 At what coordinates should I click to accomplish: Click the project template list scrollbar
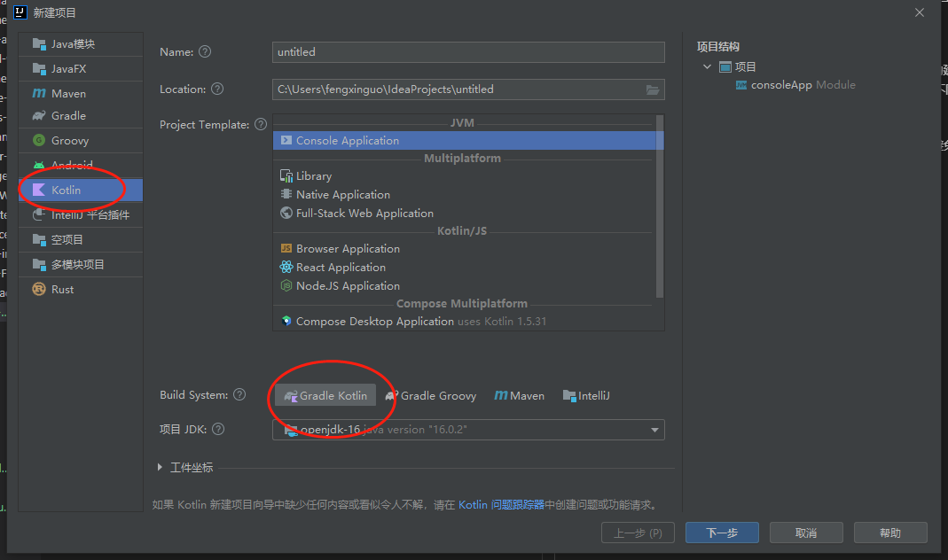(x=659, y=204)
